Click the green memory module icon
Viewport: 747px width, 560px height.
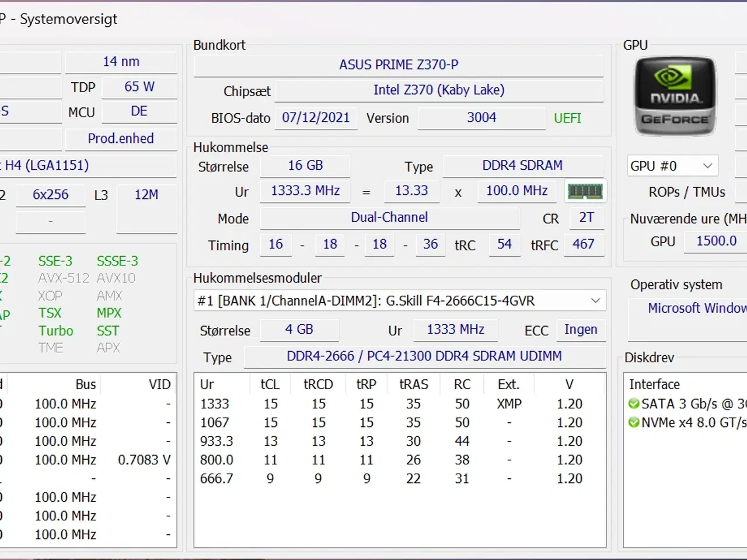point(585,191)
